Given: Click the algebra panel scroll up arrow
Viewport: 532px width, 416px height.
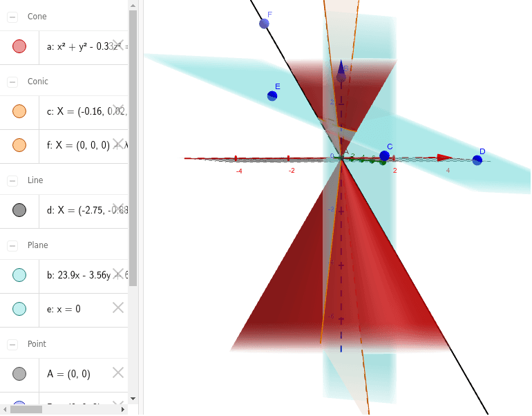Looking at the screenshot, I should pos(133,6).
